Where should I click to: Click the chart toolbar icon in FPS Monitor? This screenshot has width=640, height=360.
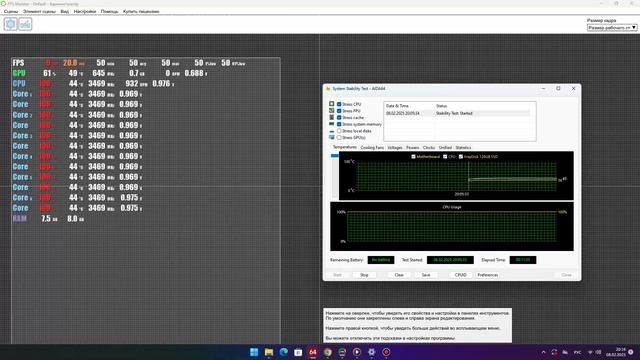click(x=25, y=24)
